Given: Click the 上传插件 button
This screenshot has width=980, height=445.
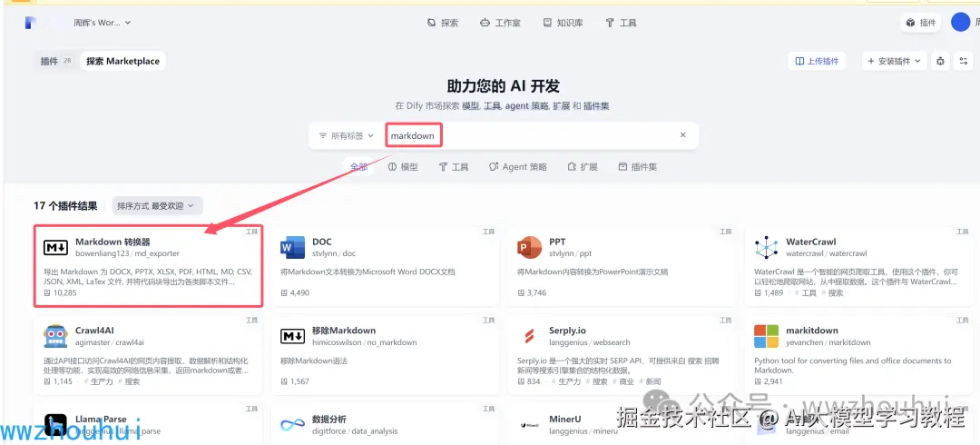Looking at the screenshot, I should [x=817, y=62].
